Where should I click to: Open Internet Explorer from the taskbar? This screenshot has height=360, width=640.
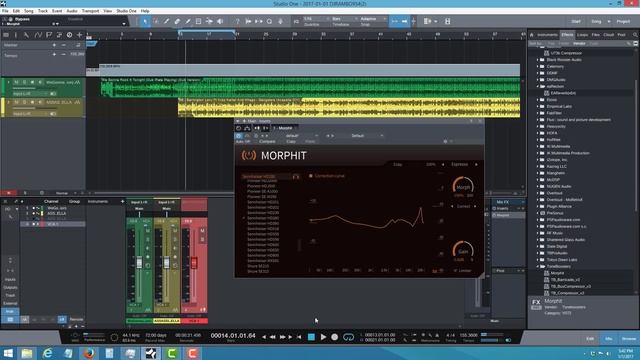pos(48,353)
